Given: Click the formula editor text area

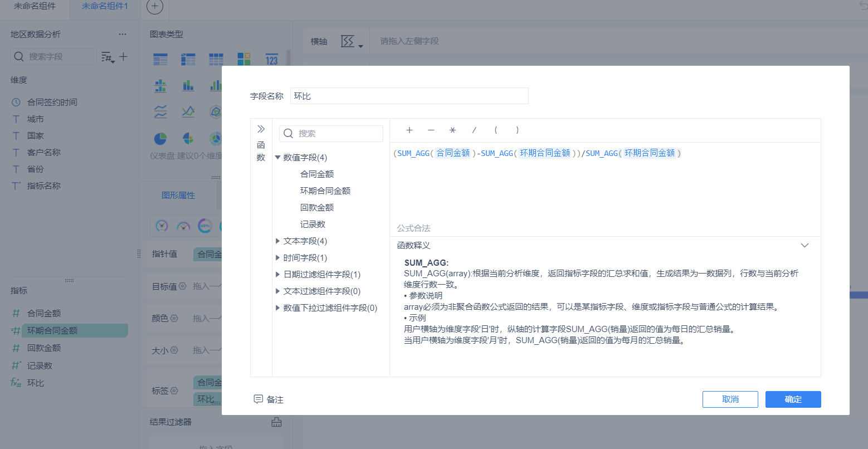Looking at the screenshot, I should click(605, 184).
